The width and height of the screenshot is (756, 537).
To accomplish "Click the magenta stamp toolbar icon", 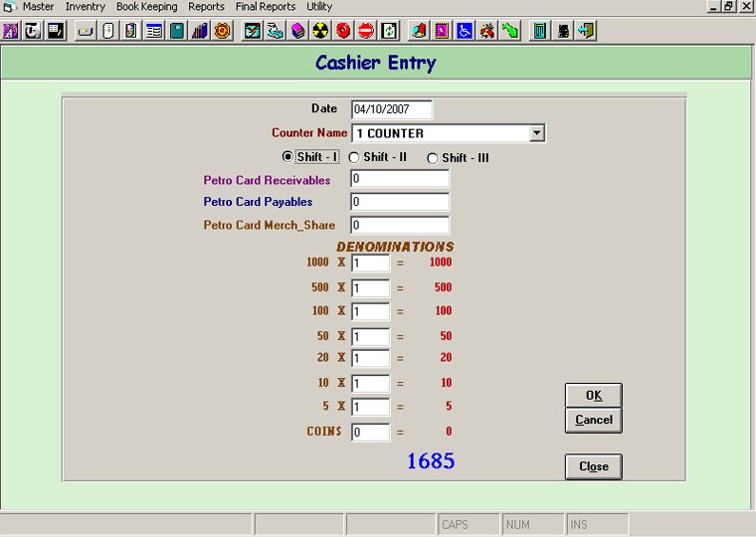I will click(x=442, y=31).
